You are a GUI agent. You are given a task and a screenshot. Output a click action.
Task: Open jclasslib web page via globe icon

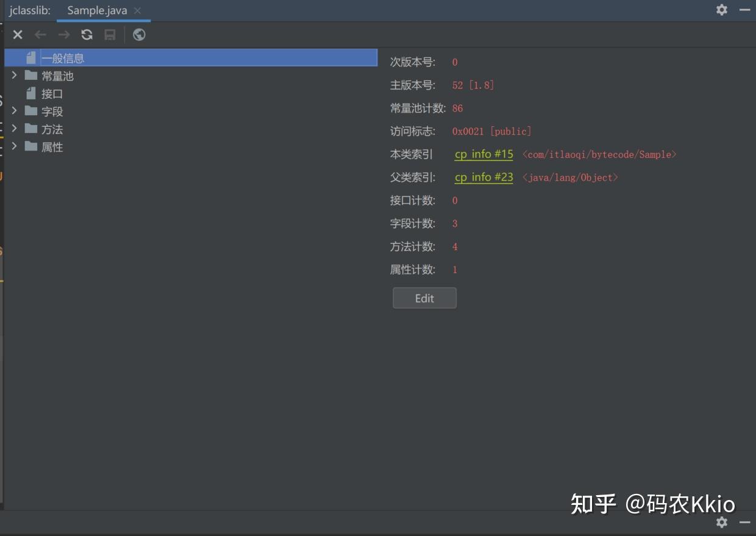tap(139, 35)
